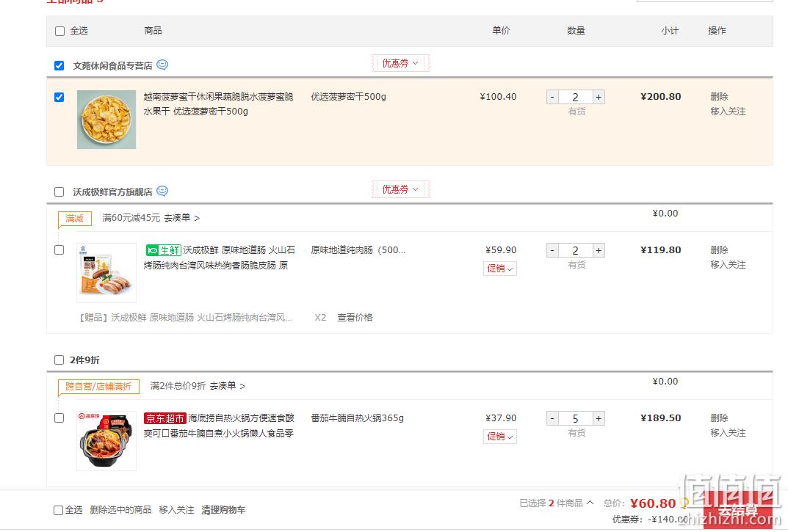788x532 pixels.
Task: Click 查看价格 for the 赠品 sausage
Action: coord(355,318)
